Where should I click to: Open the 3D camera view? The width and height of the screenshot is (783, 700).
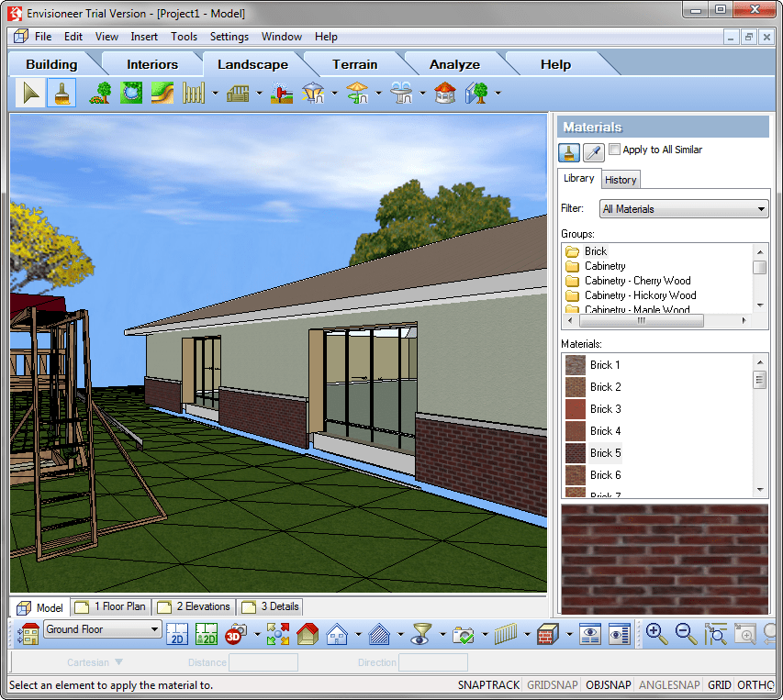tap(236, 634)
